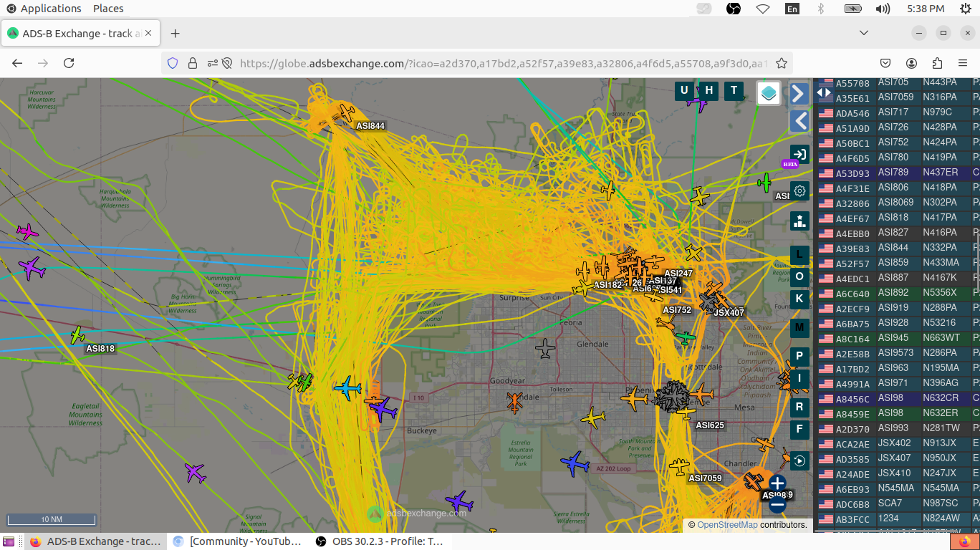
Task: Toggle the R map button
Action: [x=799, y=407]
